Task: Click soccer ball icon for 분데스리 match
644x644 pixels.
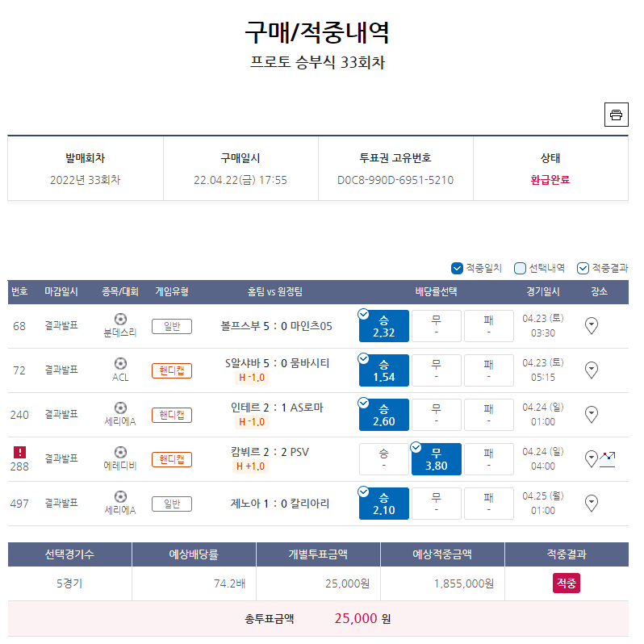Action: [x=120, y=319]
